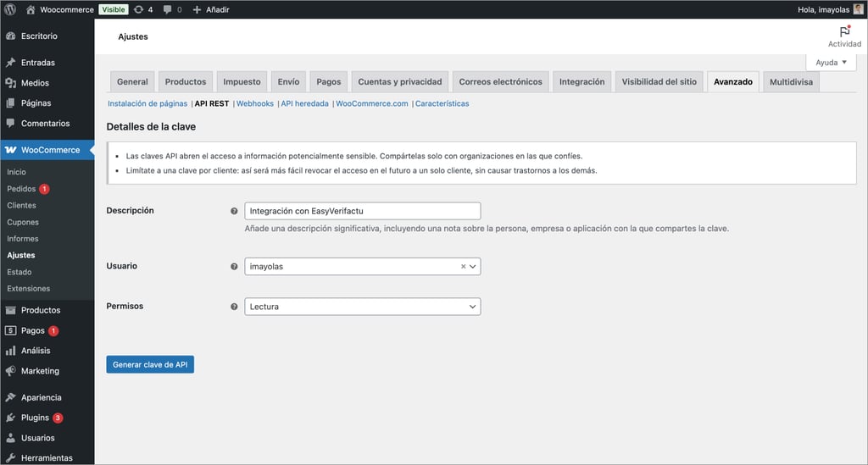Open the Características subsection link
Viewport: 868px width, 465px height.
[x=442, y=103]
